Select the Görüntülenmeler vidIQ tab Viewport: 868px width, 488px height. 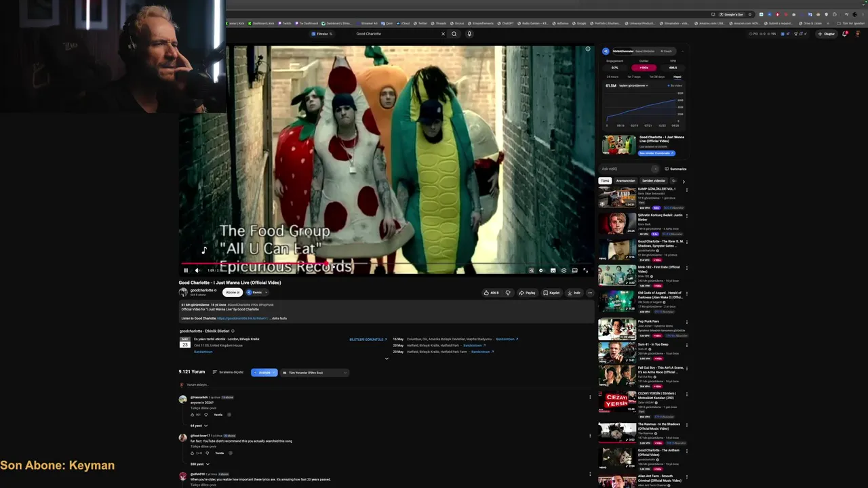[623, 51]
